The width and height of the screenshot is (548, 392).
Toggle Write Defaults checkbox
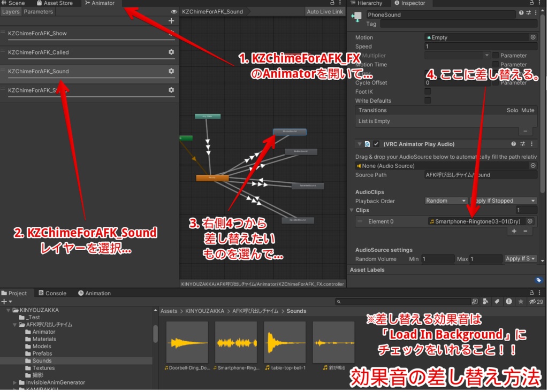coord(428,101)
